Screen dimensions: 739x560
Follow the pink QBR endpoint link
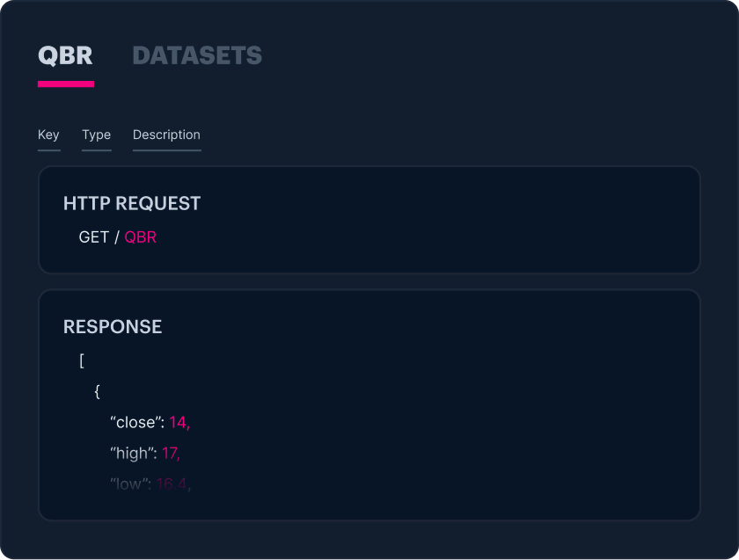click(140, 237)
